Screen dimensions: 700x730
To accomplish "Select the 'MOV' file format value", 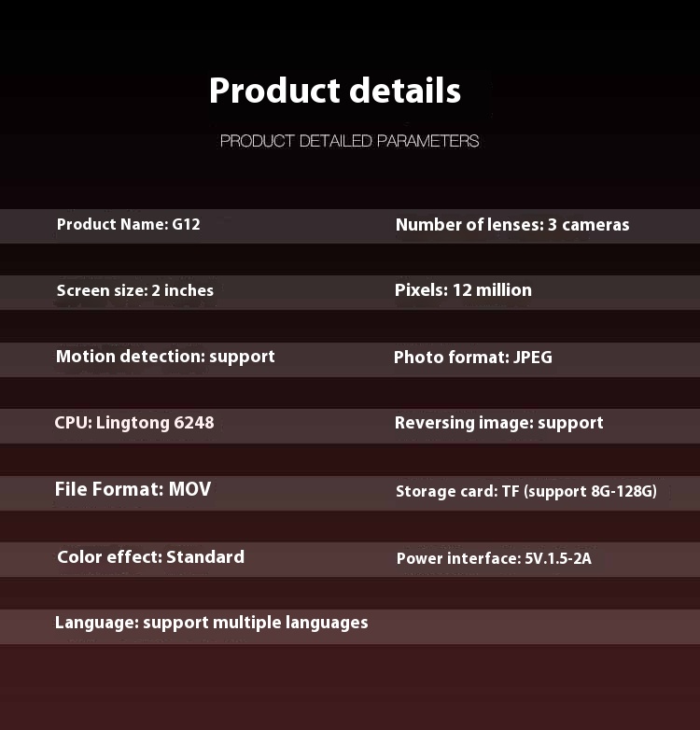I will pyautogui.click(x=189, y=489).
